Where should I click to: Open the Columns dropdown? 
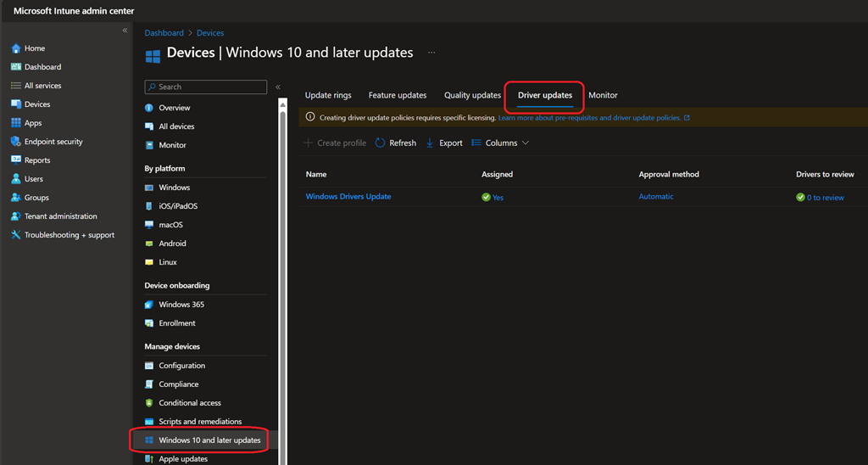click(500, 143)
